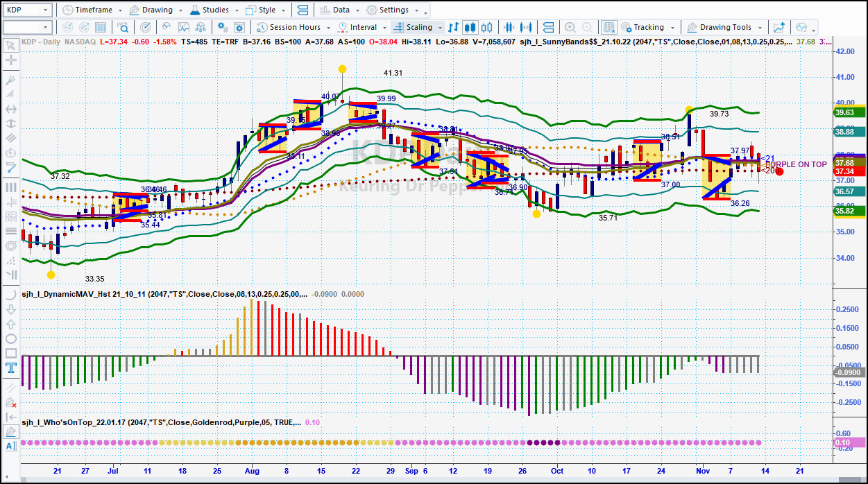Switch to filled candlestick chart style
Viewport: 868px width, 484px height.
coord(469,28)
